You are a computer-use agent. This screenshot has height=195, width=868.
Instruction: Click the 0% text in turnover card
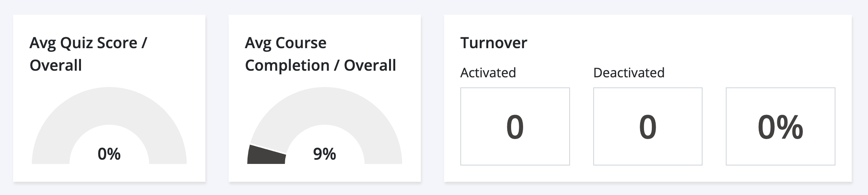click(x=780, y=127)
